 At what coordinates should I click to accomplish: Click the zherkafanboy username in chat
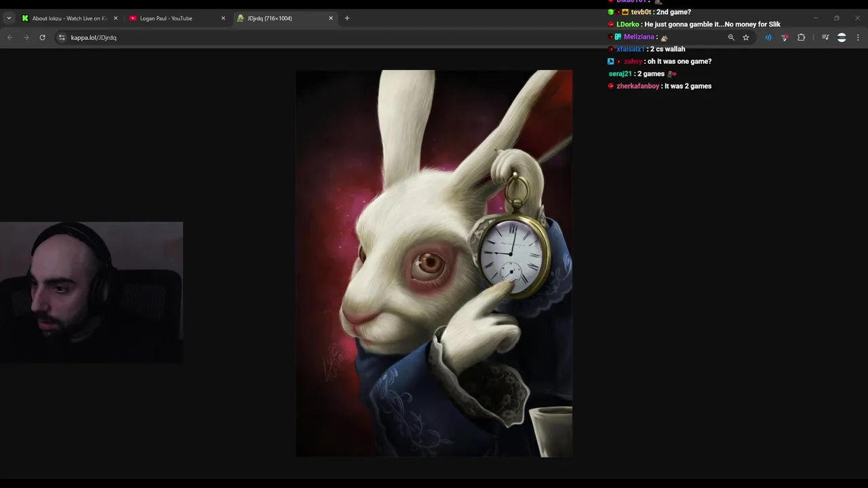[637, 86]
